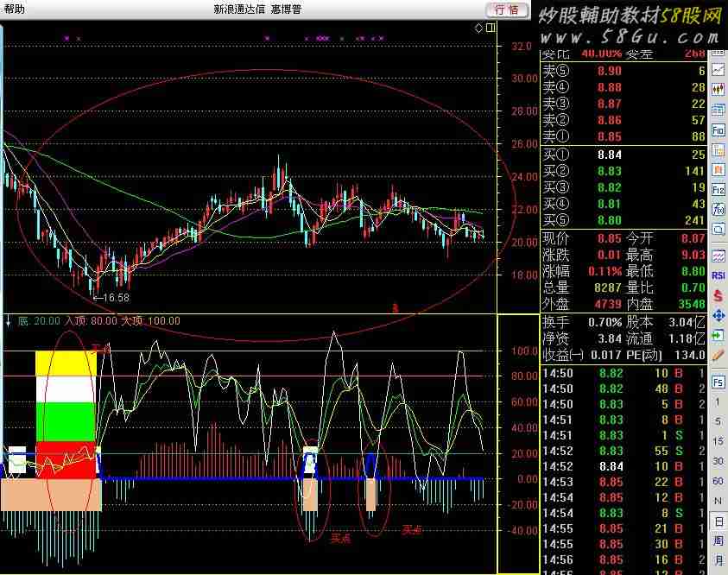Click the green arrow navigation icon
The width and height of the screenshot is (728, 575).
(719, 335)
